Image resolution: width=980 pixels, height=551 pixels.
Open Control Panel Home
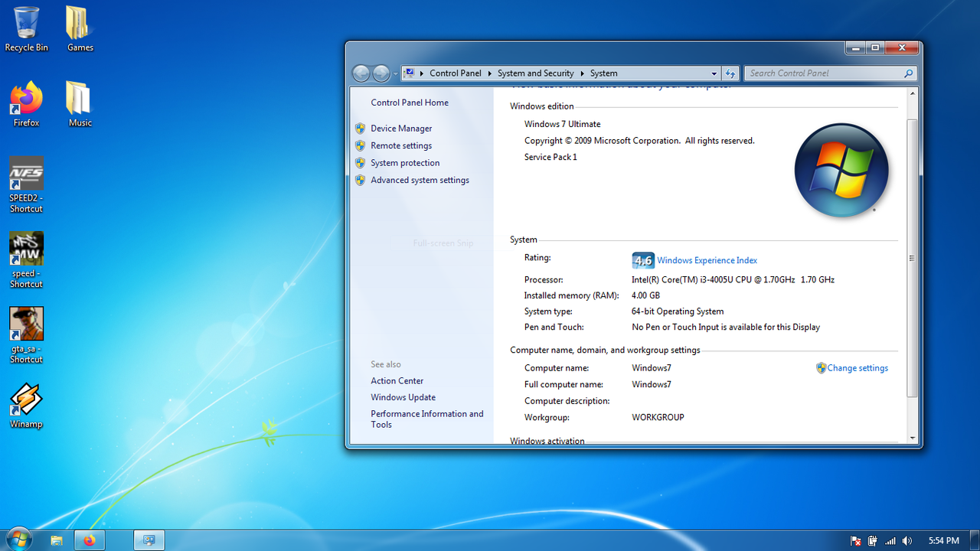pyautogui.click(x=410, y=103)
